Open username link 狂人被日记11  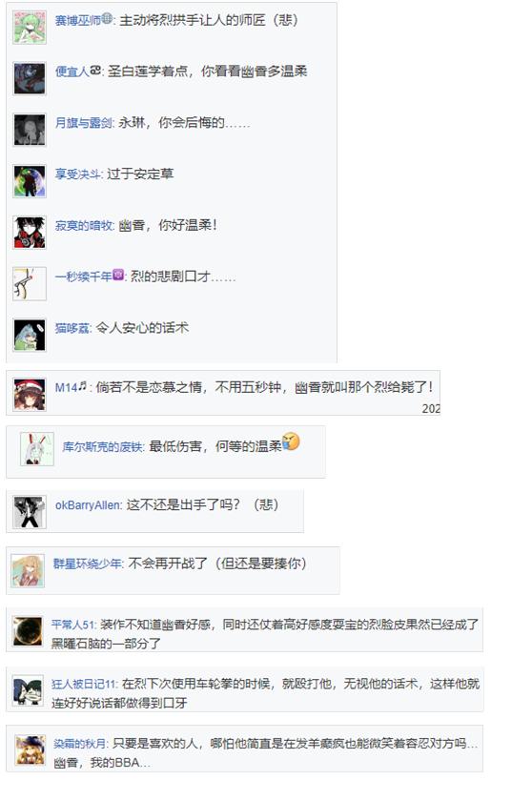84,685
